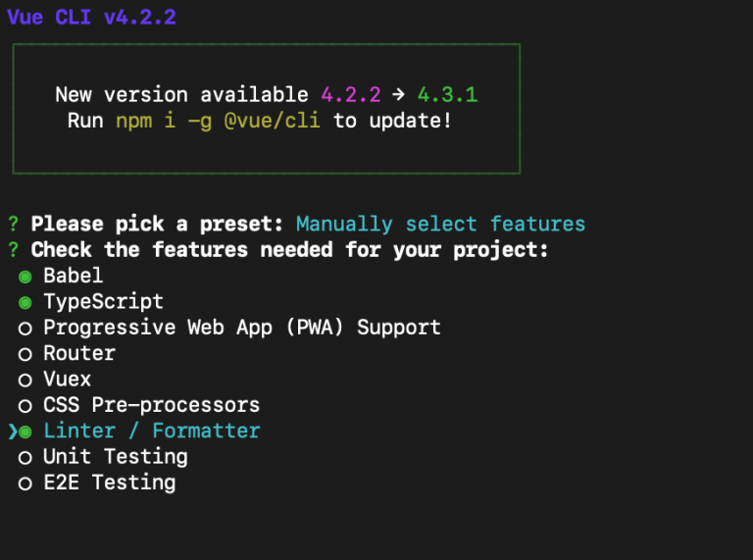Toggle the Babel checked circle

click(25, 278)
